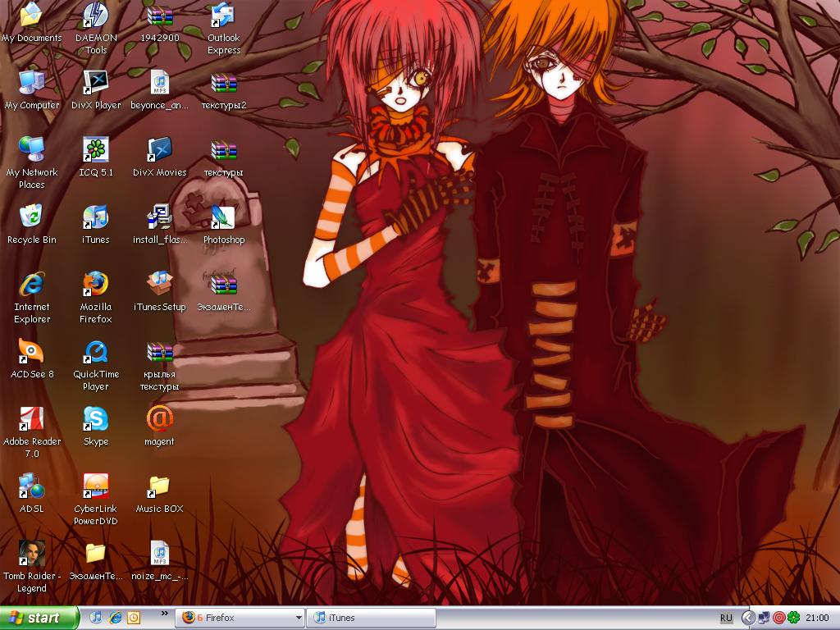Select the текстуры2 archive

pos(224,90)
